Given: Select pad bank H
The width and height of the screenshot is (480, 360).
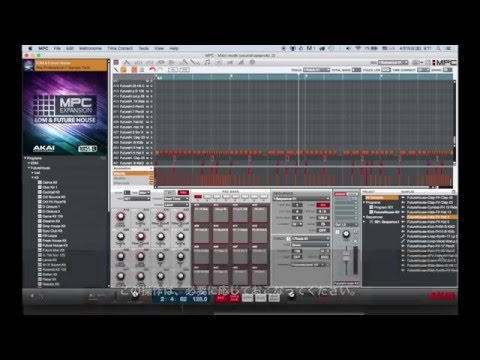Looking at the screenshot, I should (263, 197).
